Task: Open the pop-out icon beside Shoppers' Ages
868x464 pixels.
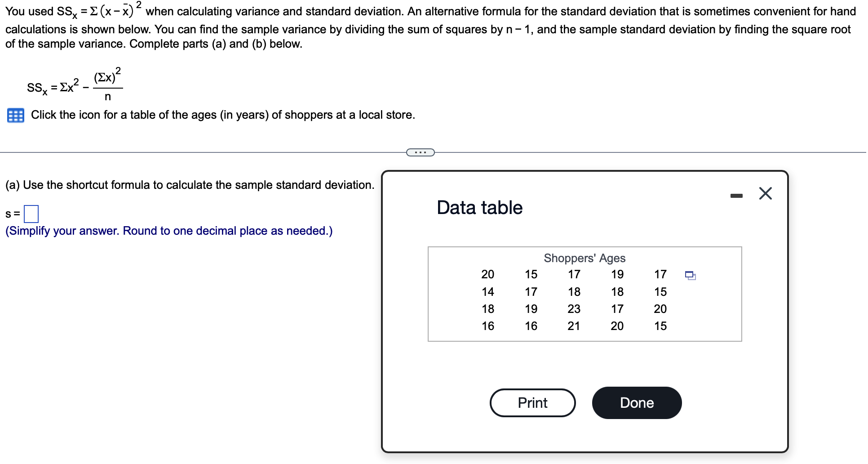Action: click(x=691, y=275)
